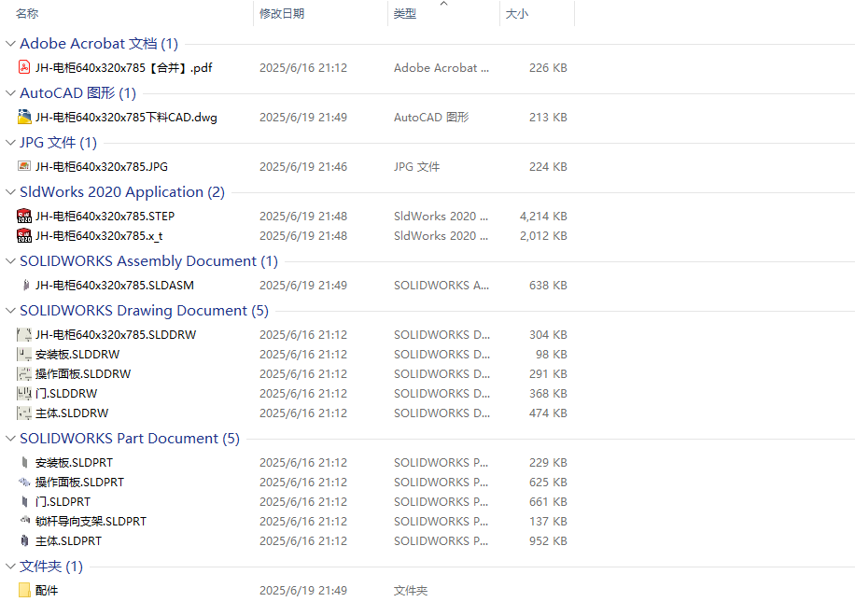Select file 主体.SLDPRT

pos(69,540)
